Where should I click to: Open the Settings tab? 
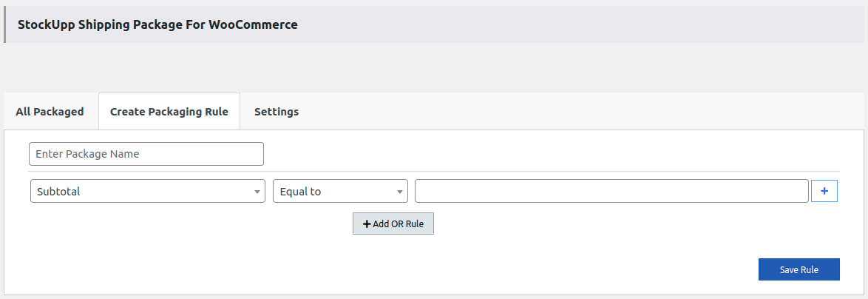[276, 112]
